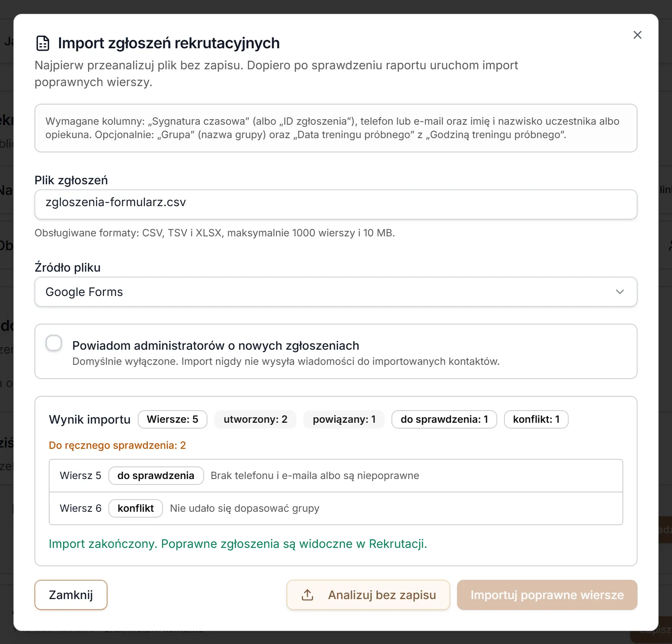Click the document icon beside the dialog title
Image resolution: width=672 pixels, height=644 pixels.
tap(43, 43)
